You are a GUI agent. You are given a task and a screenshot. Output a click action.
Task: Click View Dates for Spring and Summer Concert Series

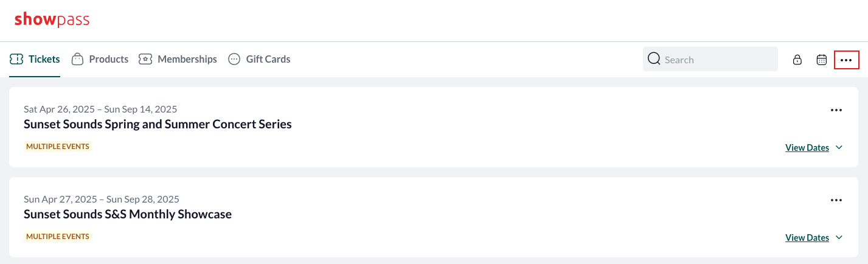pyautogui.click(x=807, y=148)
